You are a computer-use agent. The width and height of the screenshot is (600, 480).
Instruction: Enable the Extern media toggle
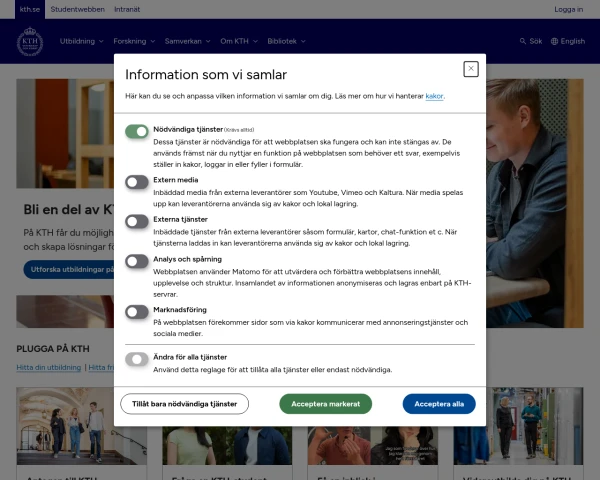137,181
